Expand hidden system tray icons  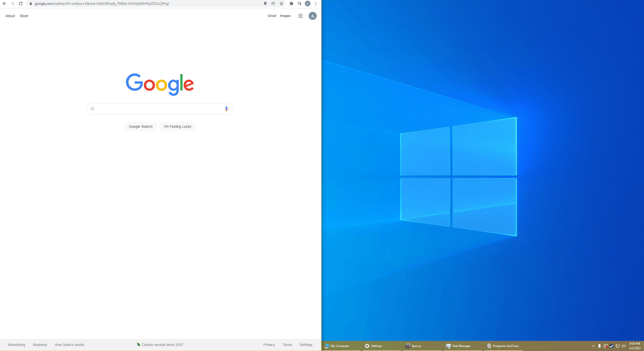[593, 346]
